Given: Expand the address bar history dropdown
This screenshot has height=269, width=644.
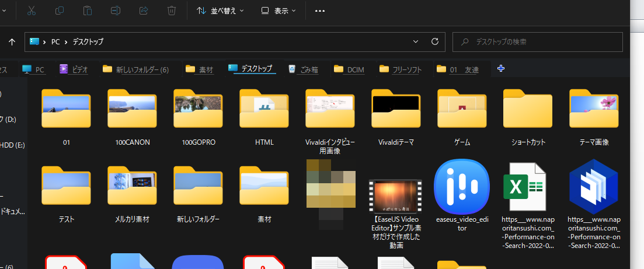Looking at the screenshot, I should click(416, 42).
